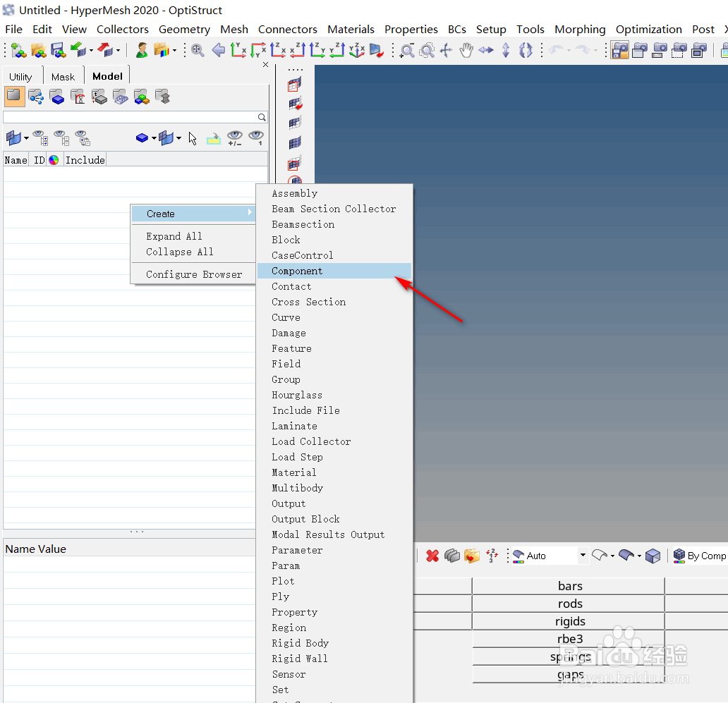The width and height of the screenshot is (728, 703).
Task: Choose Load Collector from the Create submenu
Action: 334,441
